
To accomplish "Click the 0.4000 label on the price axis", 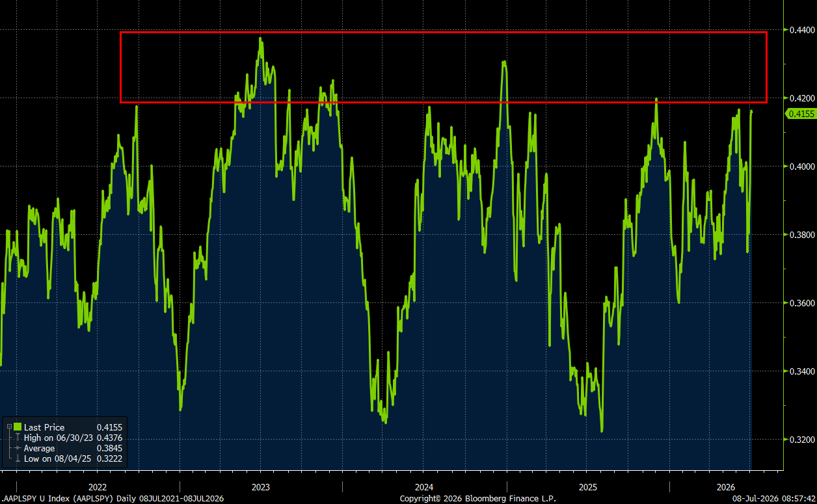I will click(x=801, y=166).
